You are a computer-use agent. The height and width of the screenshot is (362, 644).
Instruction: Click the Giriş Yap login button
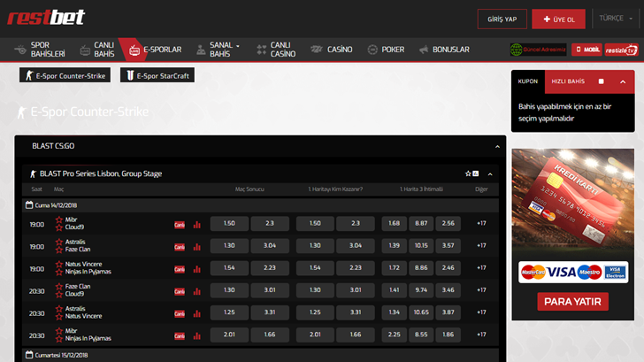click(x=502, y=19)
